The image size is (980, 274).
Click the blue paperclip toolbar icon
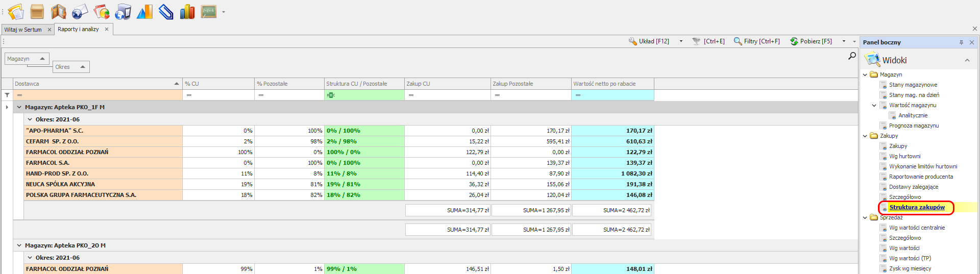pos(166,11)
